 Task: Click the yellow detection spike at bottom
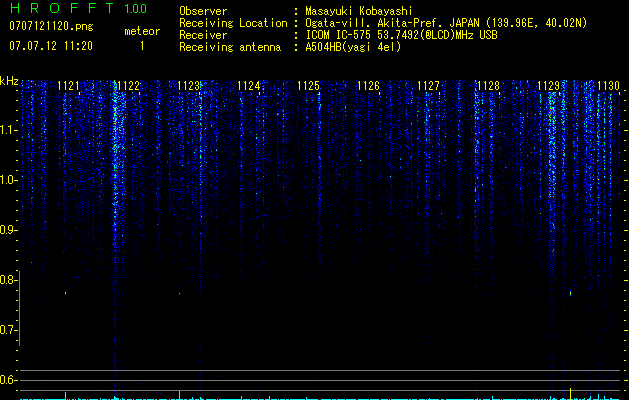[570, 394]
